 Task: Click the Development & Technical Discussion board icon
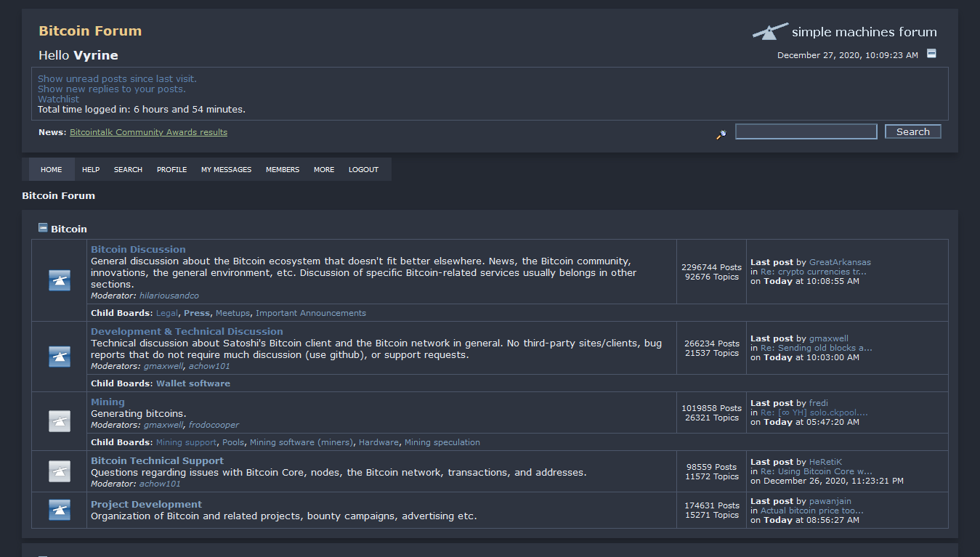[59, 357]
